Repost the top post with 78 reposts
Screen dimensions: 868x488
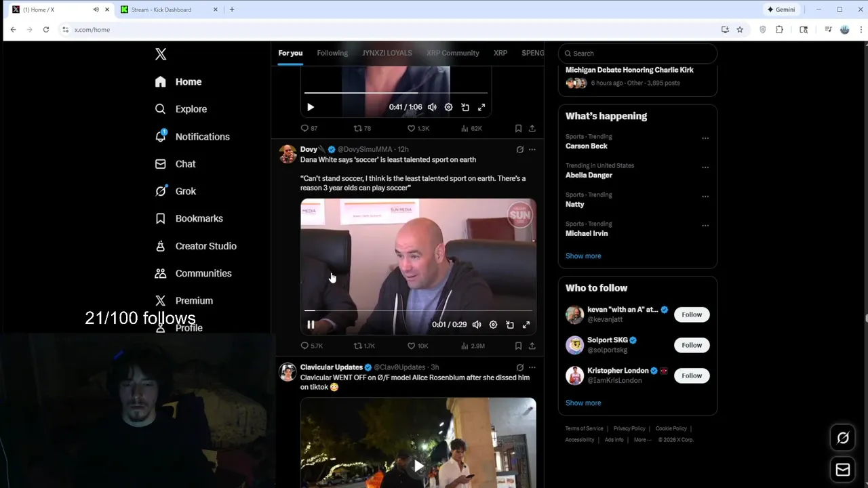(362, 128)
